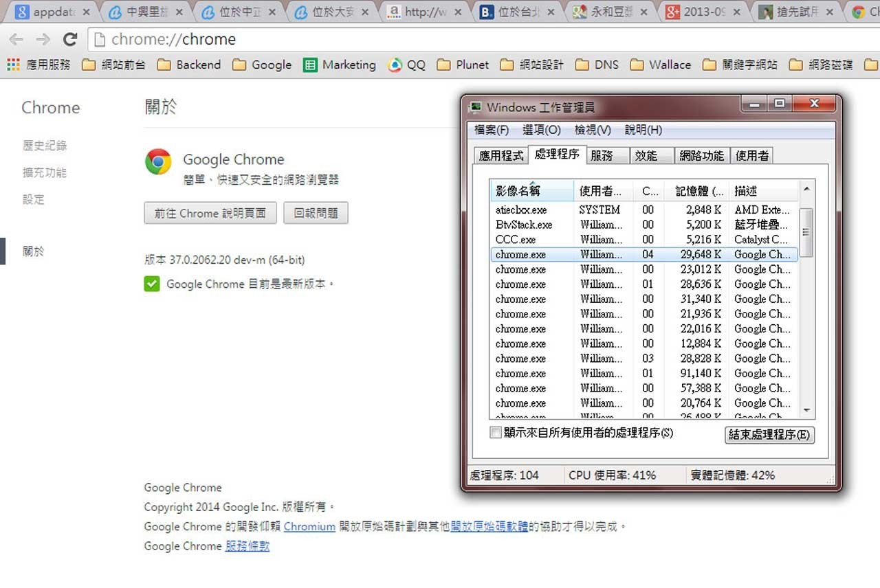Switch to the 應用程式 tab
The image size is (880, 588).
501,156
